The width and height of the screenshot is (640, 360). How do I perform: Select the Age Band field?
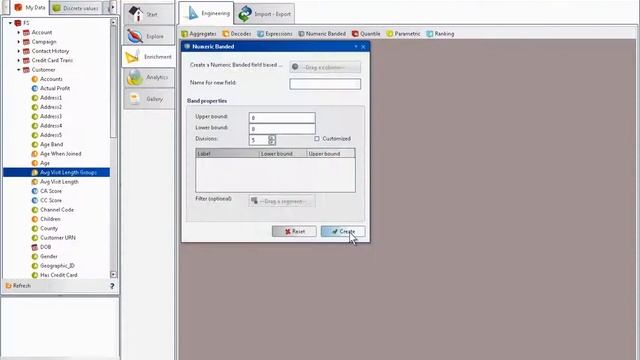(x=51, y=144)
